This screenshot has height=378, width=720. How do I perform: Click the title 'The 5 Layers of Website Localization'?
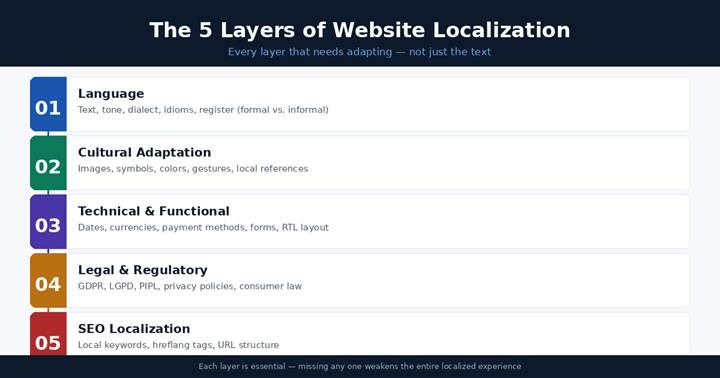coord(360,30)
